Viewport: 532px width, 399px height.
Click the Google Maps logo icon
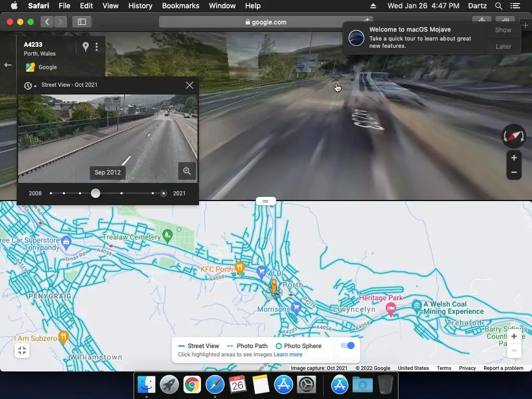[x=30, y=67]
